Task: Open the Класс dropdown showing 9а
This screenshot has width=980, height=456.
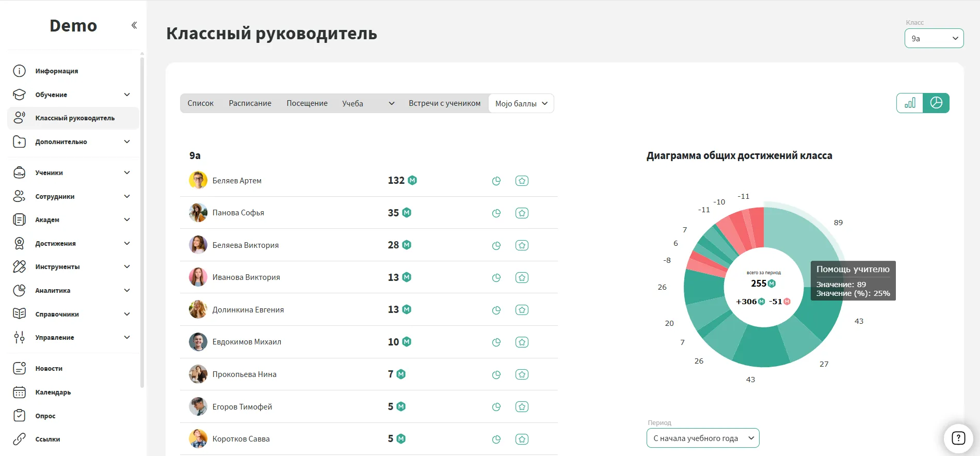Action: click(934, 38)
